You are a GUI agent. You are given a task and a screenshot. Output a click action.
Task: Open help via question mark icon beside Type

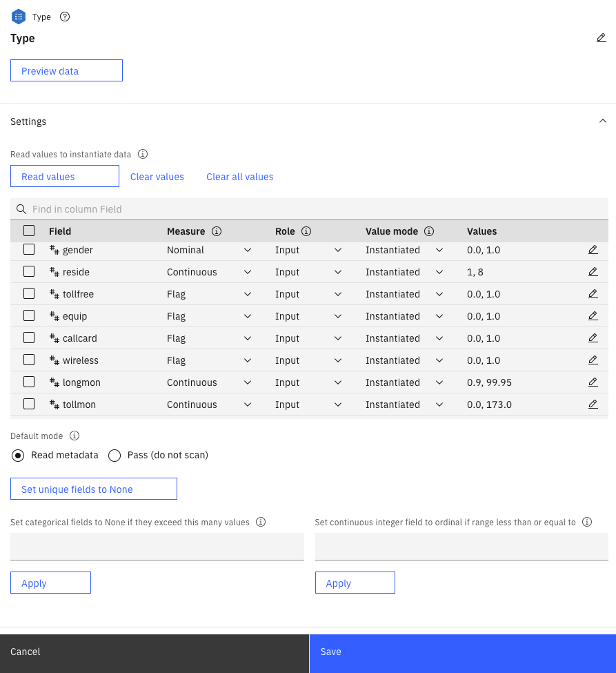click(65, 17)
